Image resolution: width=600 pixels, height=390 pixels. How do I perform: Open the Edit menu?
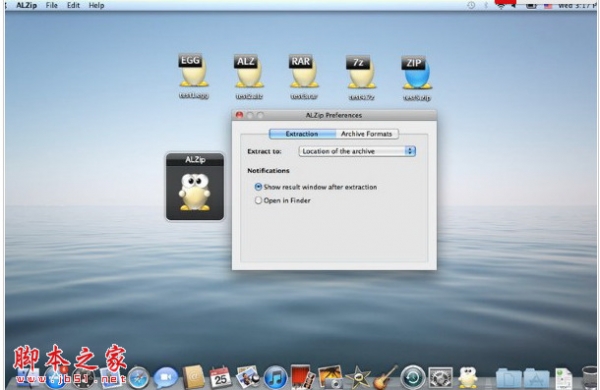73,5
